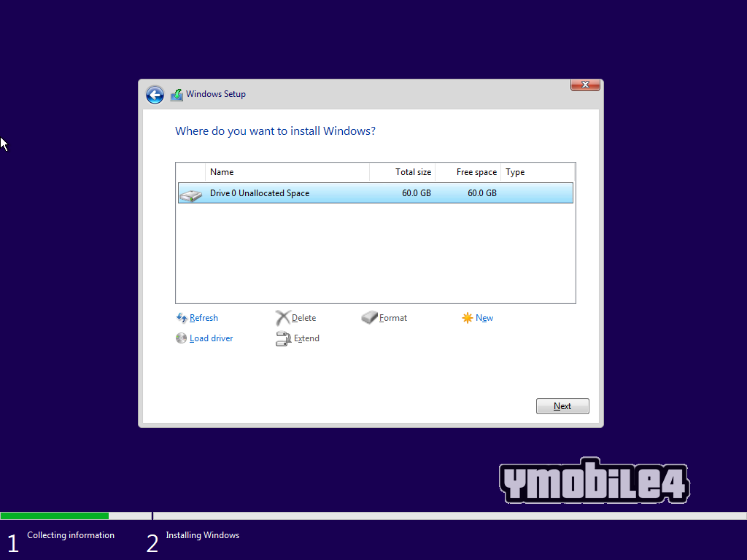Click the Refresh arrows icon
This screenshot has width=747, height=560.
182,318
